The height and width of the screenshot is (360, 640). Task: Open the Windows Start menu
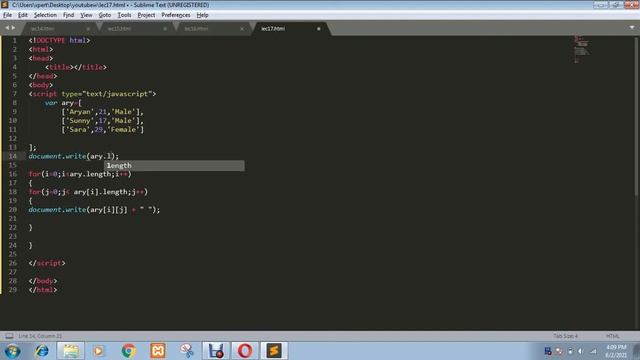tap(12, 351)
